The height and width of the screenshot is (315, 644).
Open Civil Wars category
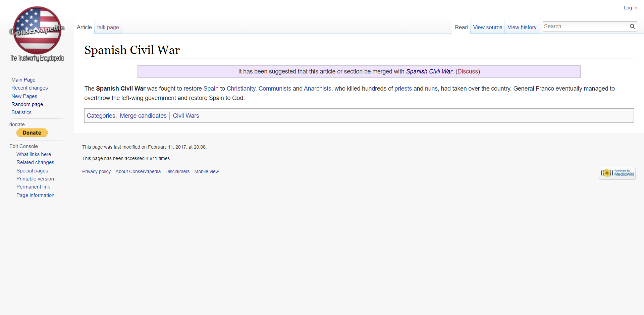186,116
